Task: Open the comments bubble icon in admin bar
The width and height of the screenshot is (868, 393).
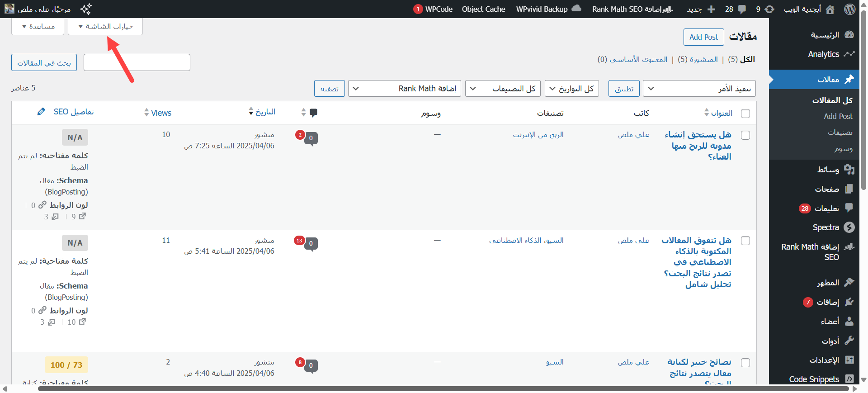Action: 742,9
